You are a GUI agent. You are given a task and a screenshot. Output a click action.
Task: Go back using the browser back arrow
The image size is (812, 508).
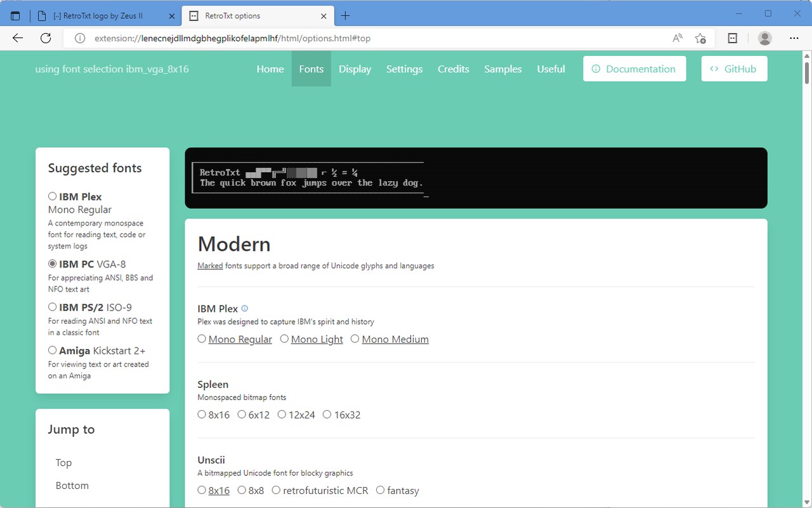coord(18,38)
